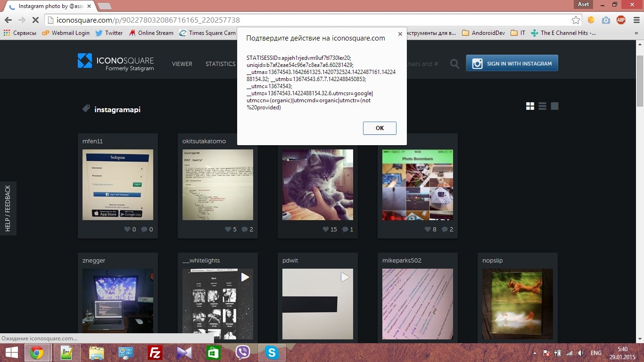
Task: Open the Help / Feedback side tab
Action: click(x=8, y=208)
